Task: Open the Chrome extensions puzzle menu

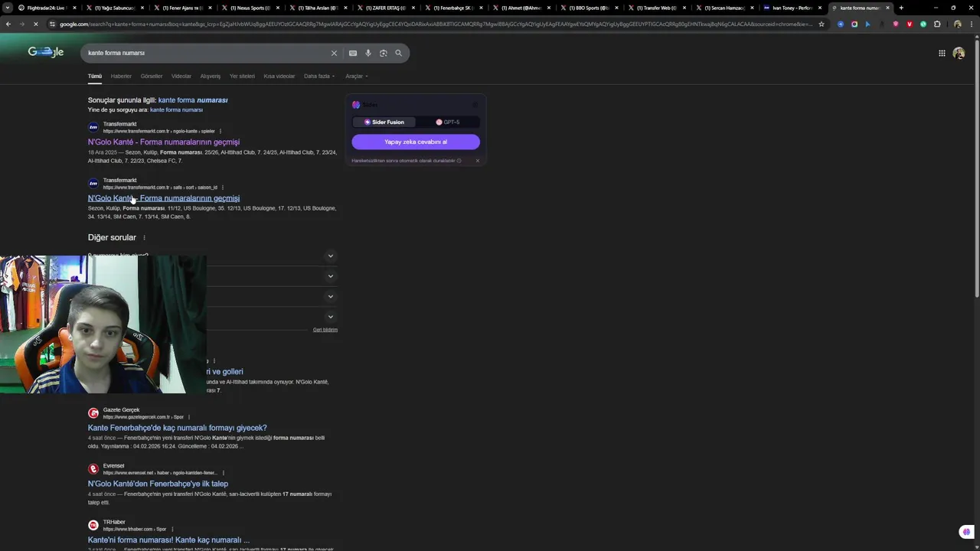Action: (x=937, y=24)
